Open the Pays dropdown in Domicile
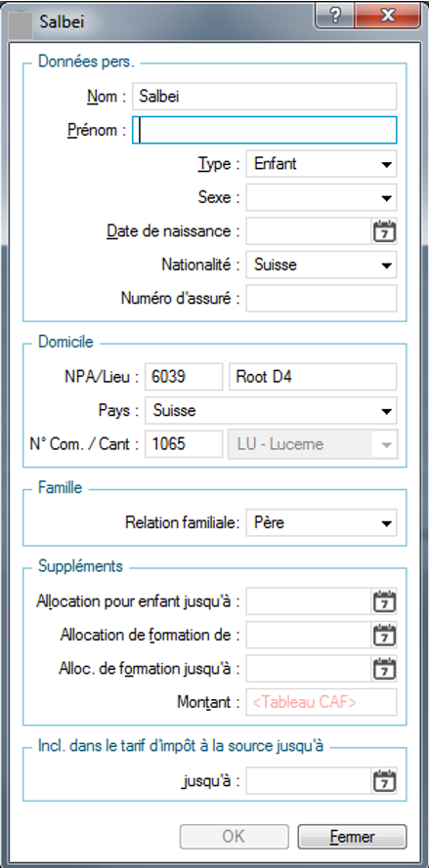The width and height of the screenshot is (429, 868). 271,411
